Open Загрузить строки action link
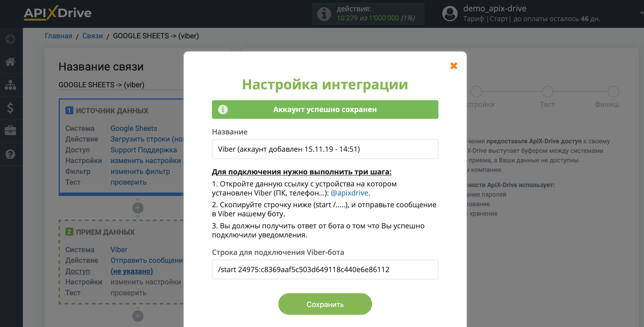Image resolution: width=644 pixels, height=327 pixels. pyautogui.click(x=147, y=139)
